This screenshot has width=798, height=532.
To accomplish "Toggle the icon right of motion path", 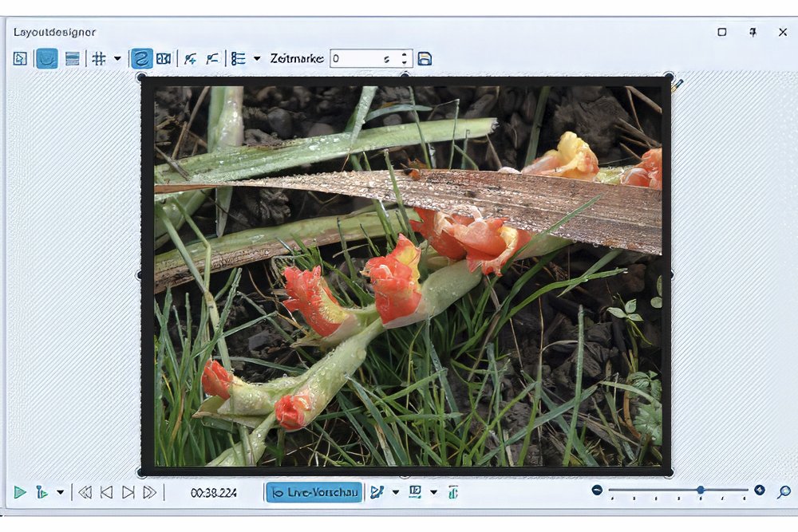I will [x=164, y=58].
